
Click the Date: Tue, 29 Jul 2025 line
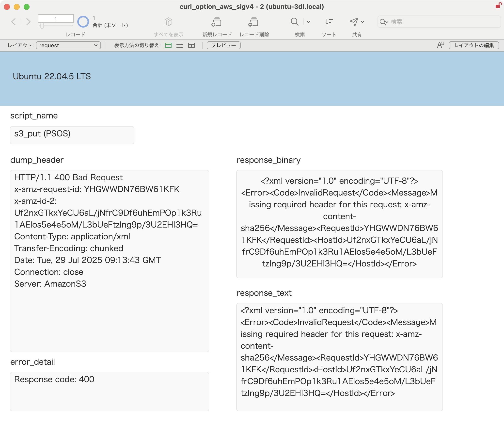point(88,260)
